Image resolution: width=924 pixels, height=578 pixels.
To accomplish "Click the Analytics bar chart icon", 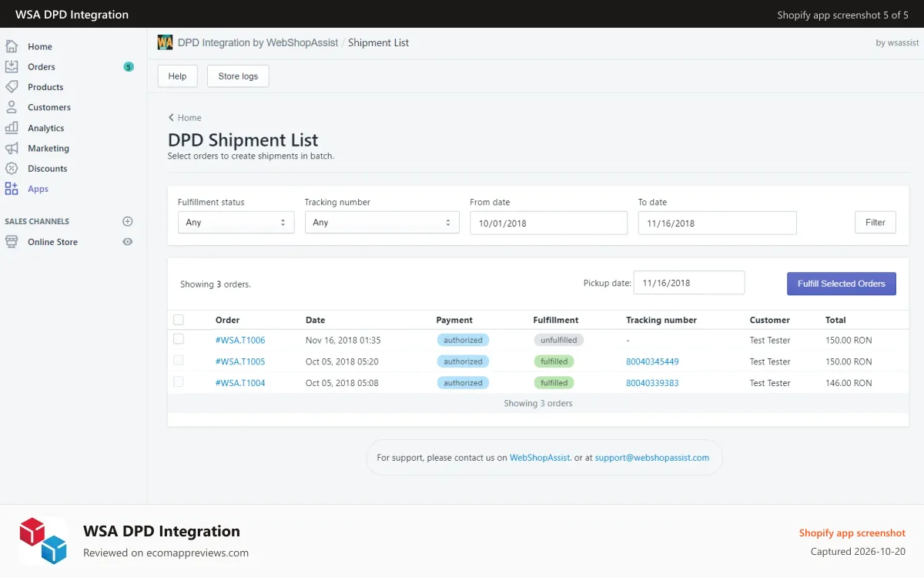I will pyautogui.click(x=12, y=128).
